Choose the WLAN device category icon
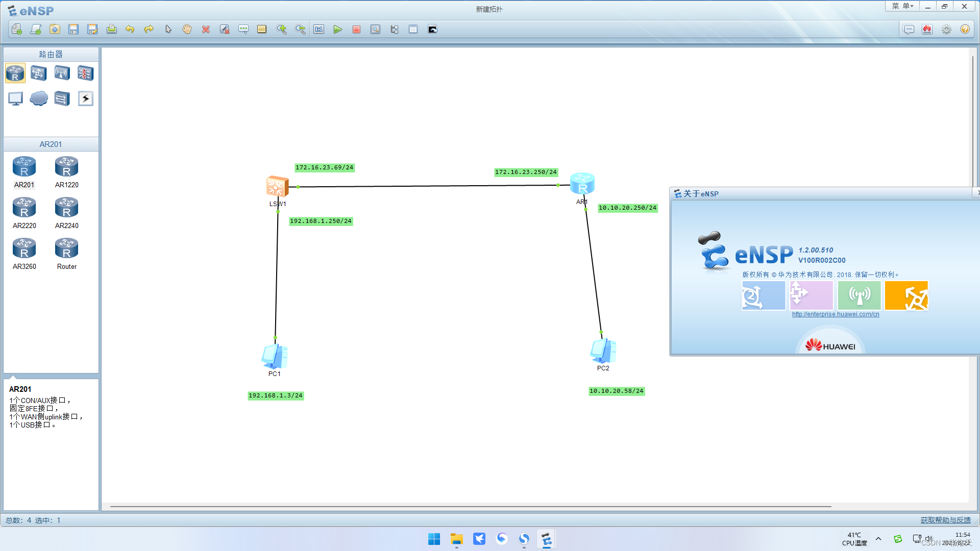 [62, 73]
